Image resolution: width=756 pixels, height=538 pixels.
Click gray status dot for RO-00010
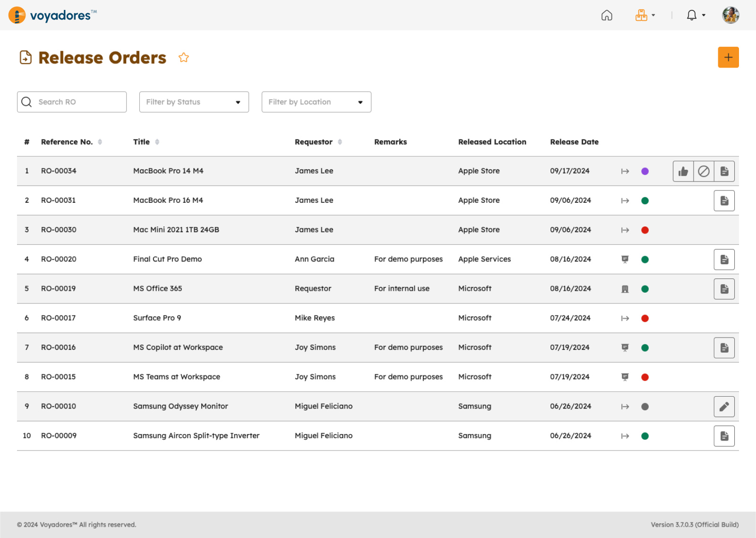tap(645, 407)
